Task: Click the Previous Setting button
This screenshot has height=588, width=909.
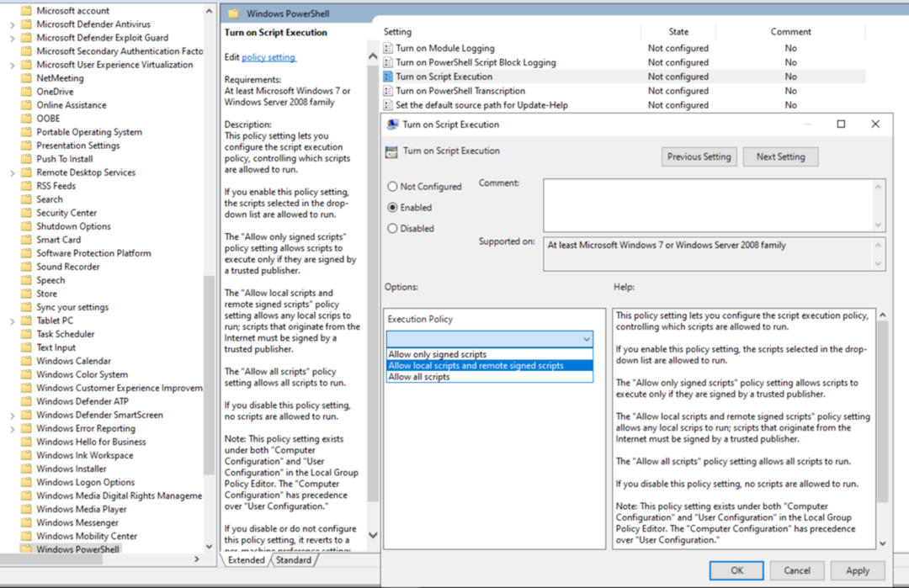Action: (x=699, y=156)
